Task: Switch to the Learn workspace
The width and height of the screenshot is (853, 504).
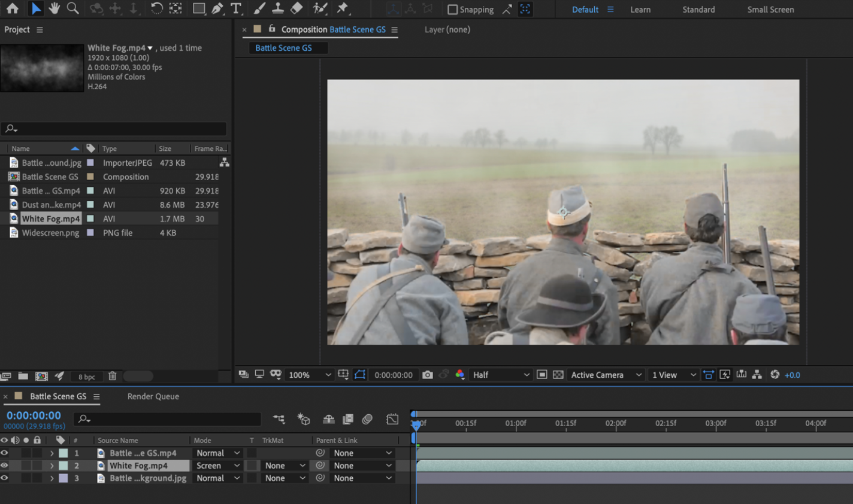Action: (640, 10)
